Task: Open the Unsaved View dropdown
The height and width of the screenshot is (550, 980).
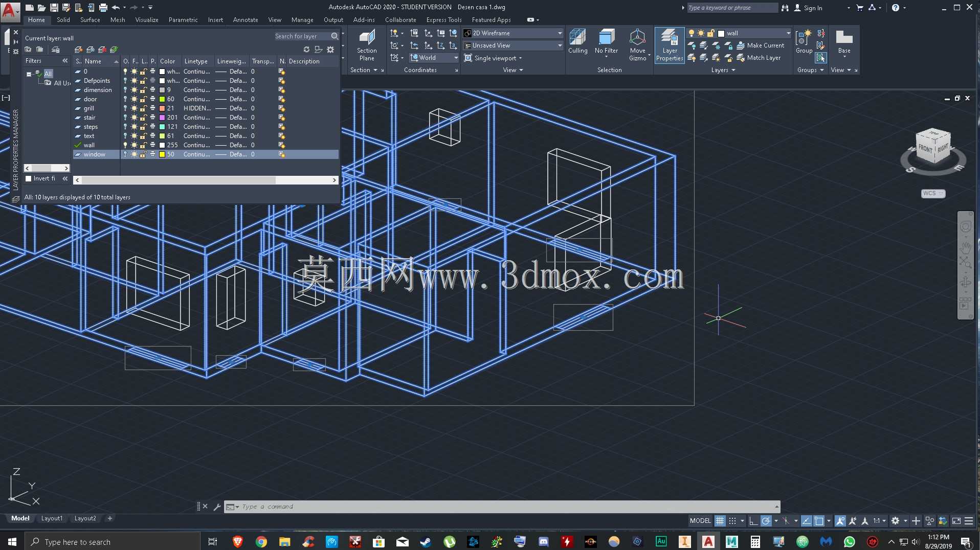Action: 513,45
